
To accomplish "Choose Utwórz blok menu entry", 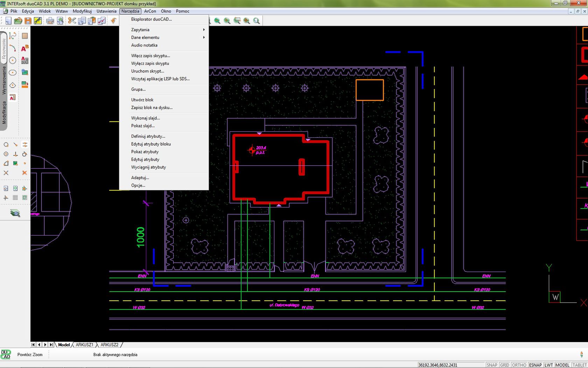I will tap(164, 100).
